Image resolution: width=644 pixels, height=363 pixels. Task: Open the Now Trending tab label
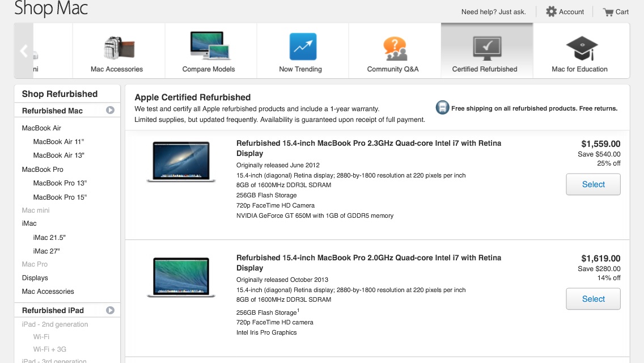pos(300,69)
